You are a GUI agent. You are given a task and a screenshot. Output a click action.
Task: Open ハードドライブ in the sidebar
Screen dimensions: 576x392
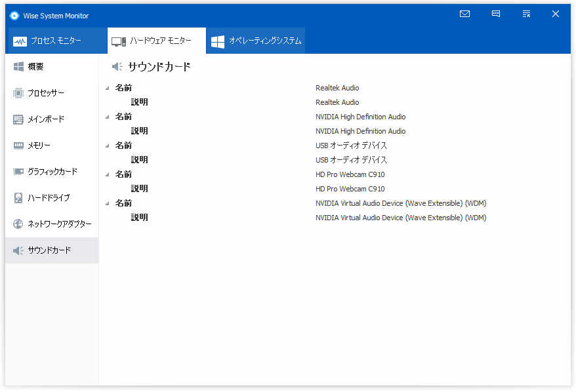[x=52, y=198]
